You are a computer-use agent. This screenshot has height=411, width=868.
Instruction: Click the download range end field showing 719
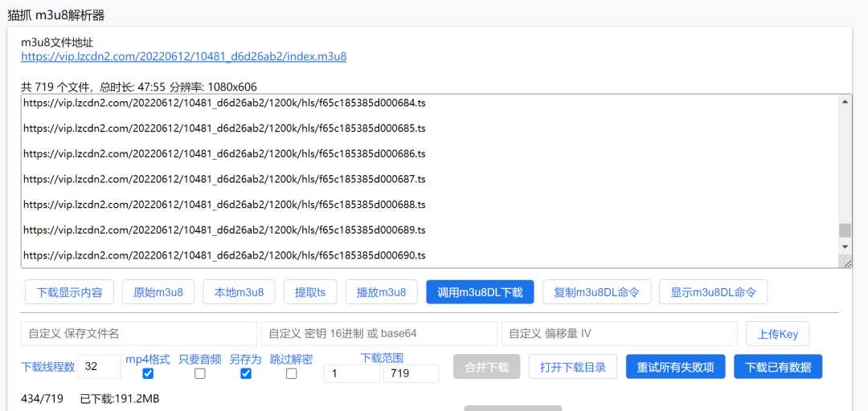[x=411, y=373]
